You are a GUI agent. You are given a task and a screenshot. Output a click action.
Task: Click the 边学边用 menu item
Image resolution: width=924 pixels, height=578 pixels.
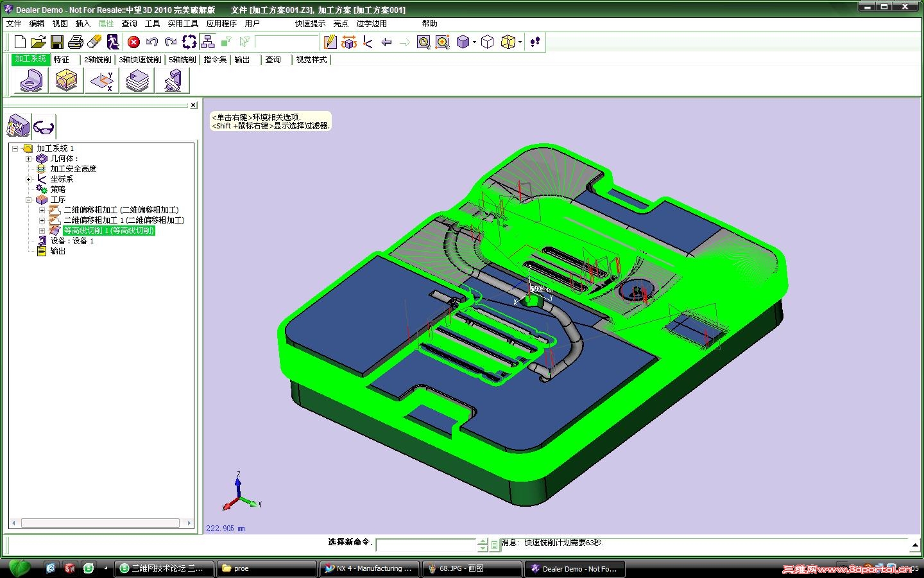[x=372, y=23]
